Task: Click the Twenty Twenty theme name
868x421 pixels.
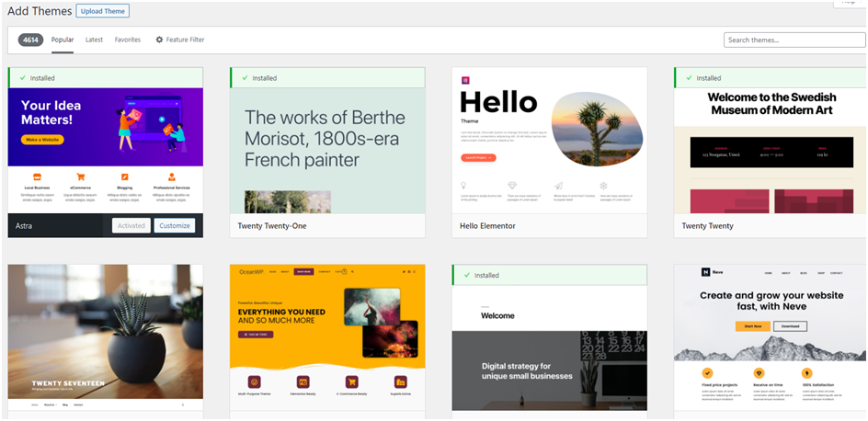Action: pyautogui.click(x=707, y=226)
